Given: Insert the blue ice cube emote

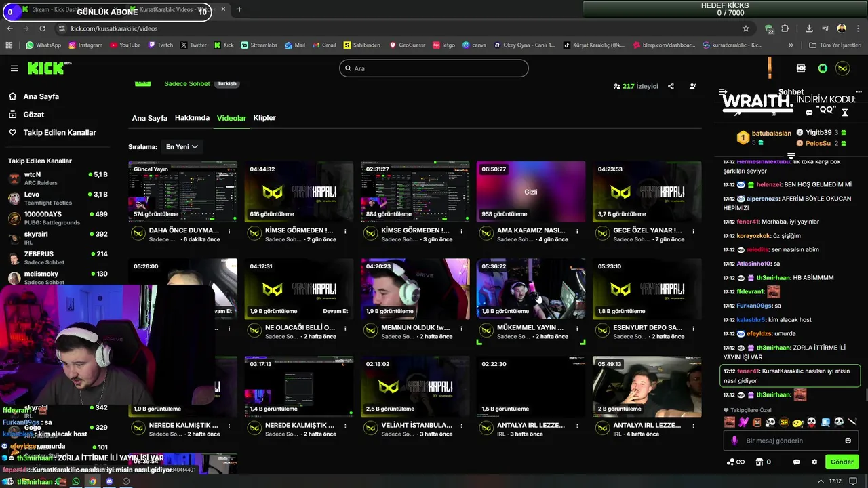Looking at the screenshot, I should click(x=825, y=422).
